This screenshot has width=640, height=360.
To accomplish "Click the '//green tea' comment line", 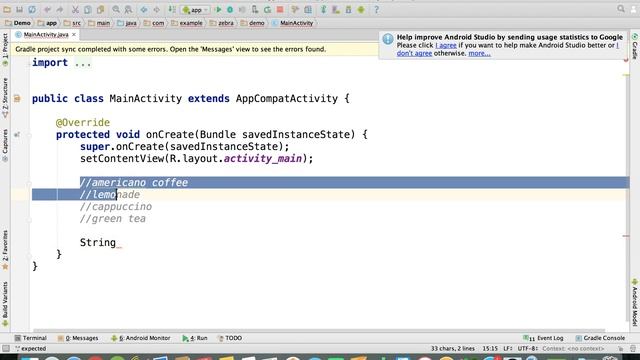I will coord(113,219).
